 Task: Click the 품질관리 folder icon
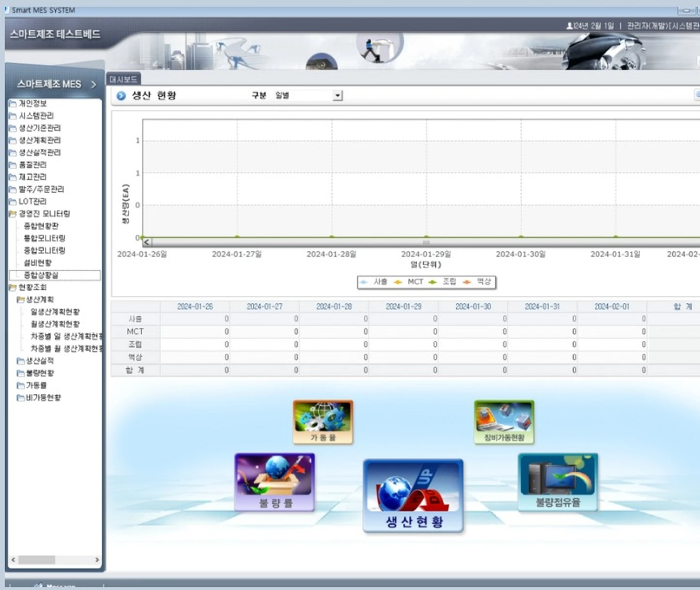click(x=13, y=165)
